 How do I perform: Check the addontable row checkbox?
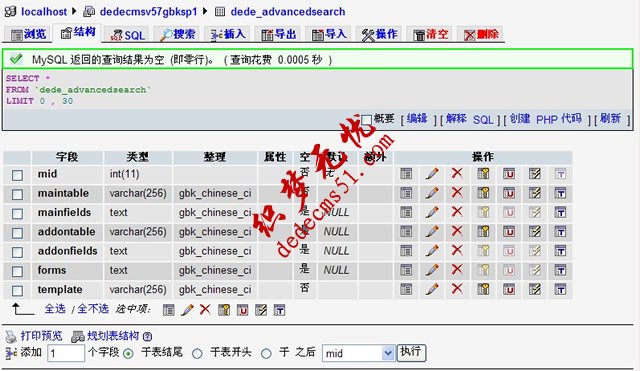[17, 233]
